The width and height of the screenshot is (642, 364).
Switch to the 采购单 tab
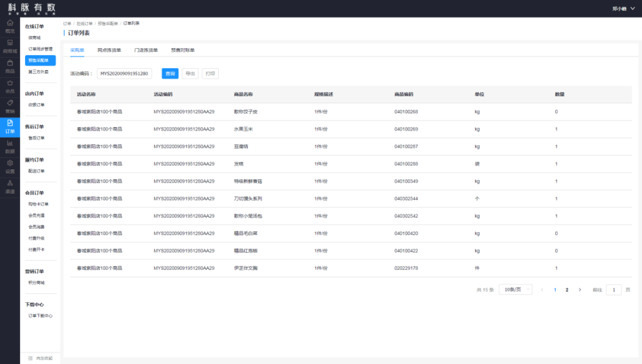tap(77, 50)
